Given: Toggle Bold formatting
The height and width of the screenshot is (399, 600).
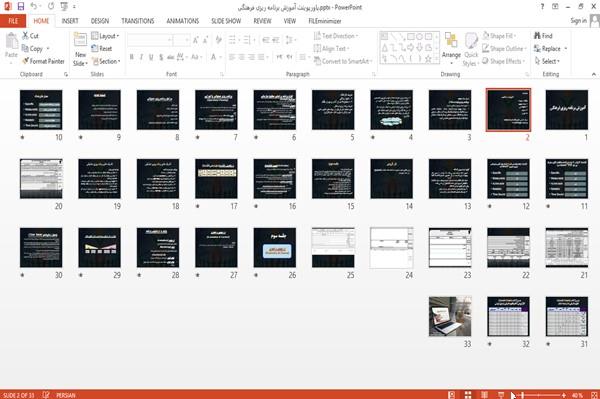Looking at the screenshot, I should pos(131,57).
